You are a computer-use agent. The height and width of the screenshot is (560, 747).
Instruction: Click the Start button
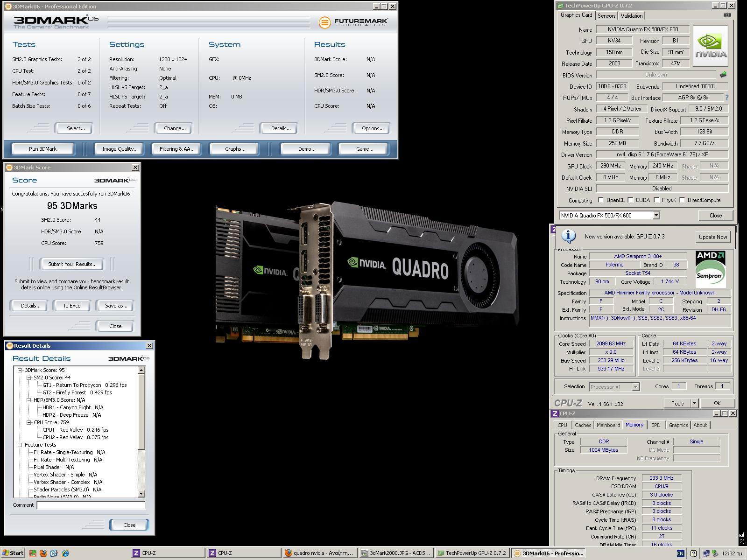[13, 553]
